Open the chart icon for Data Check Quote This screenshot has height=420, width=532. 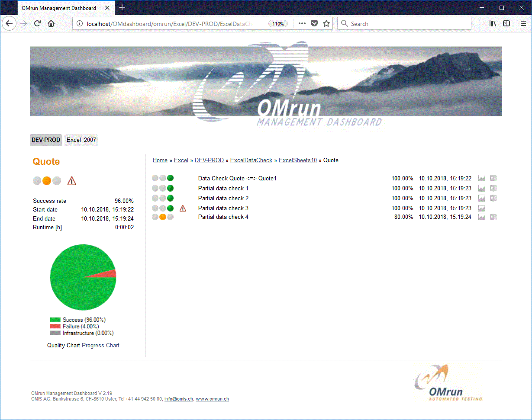482,177
